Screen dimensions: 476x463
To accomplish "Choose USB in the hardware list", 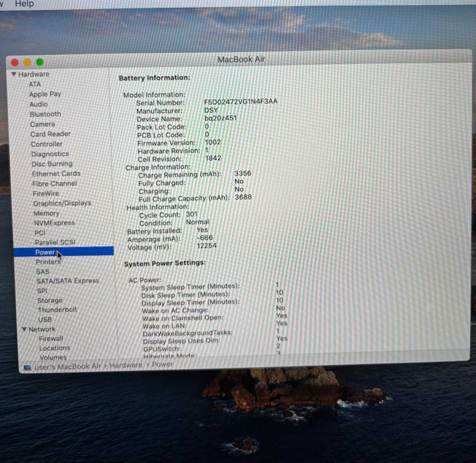I will click(x=45, y=319).
